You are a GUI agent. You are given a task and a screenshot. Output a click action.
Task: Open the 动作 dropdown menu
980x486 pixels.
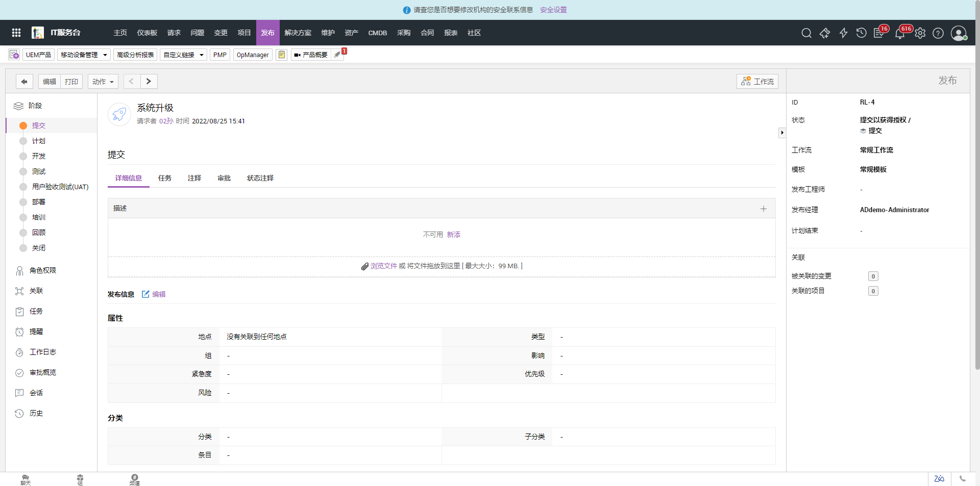coord(103,82)
